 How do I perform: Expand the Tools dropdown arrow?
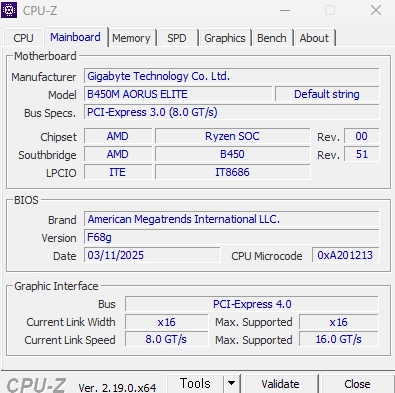click(x=231, y=383)
